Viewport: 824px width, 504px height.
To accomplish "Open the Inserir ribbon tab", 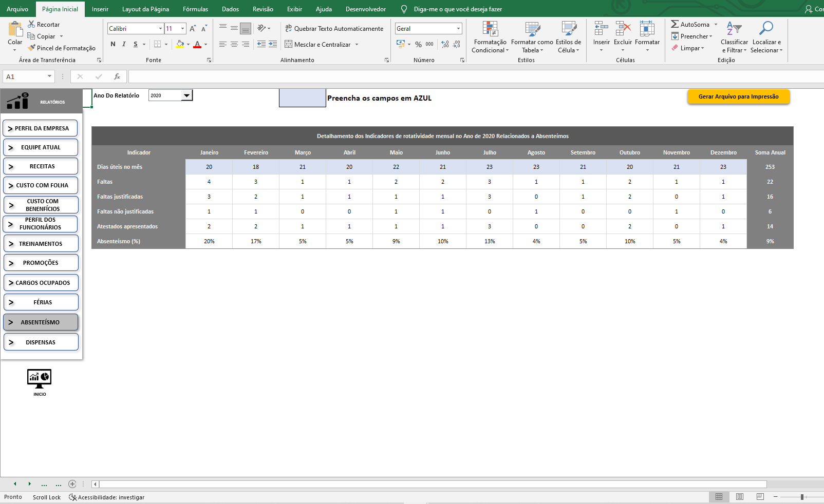I will pos(100,9).
